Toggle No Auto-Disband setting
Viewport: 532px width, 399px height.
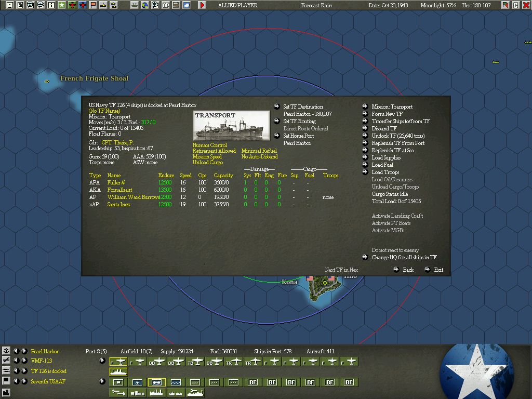coord(260,157)
